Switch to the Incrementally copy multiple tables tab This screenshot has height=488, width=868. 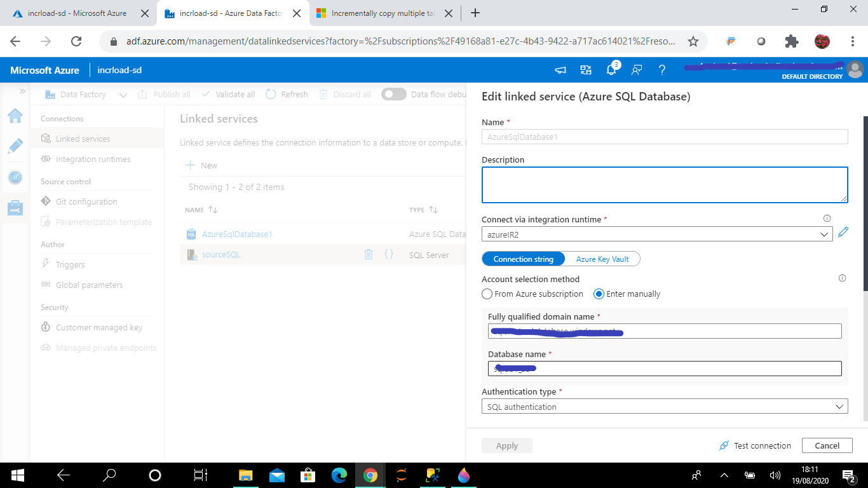coord(383,13)
